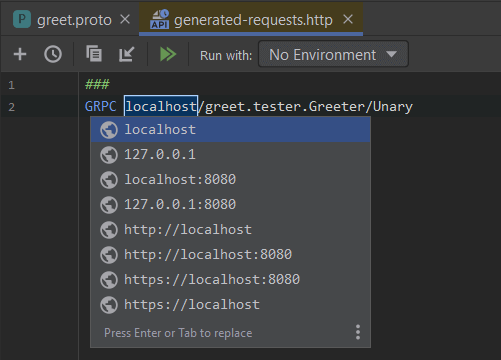Select http://localhost from the list
This screenshot has height=360, width=501.
[230, 229]
